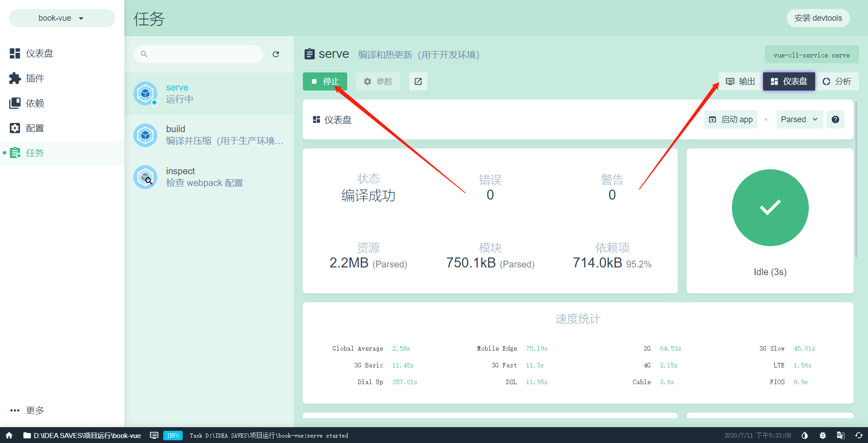This screenshot has width=868, height=443.
Task: Click the serve task webpack icon
Action: [146, 93]
